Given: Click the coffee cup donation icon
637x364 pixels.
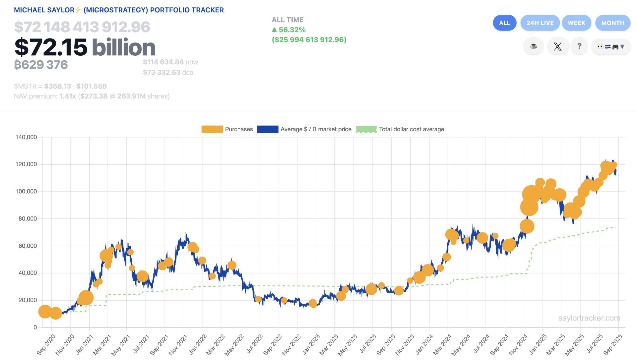Looking at the screenshot, I should [534, 46].
